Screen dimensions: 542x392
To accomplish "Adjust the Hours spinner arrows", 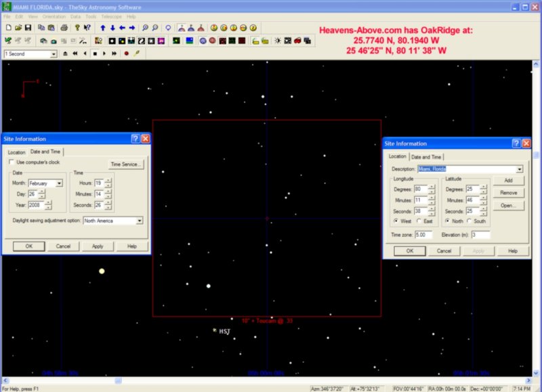I will [108, 183].
